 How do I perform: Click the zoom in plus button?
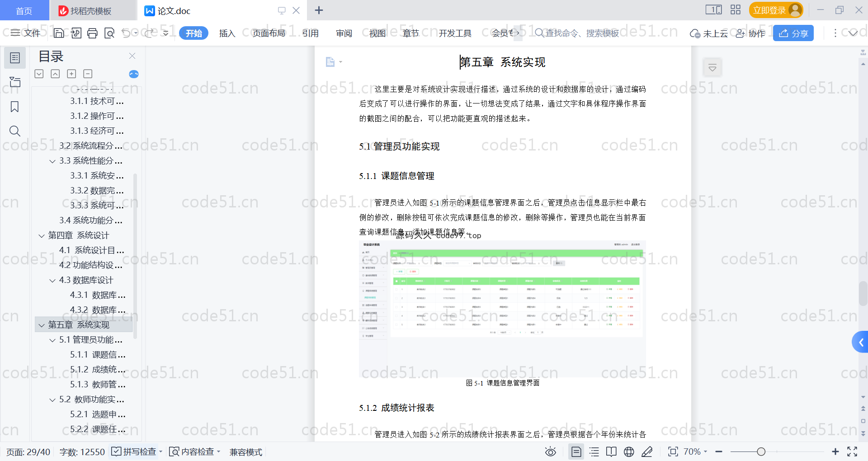tap(835, 452)
